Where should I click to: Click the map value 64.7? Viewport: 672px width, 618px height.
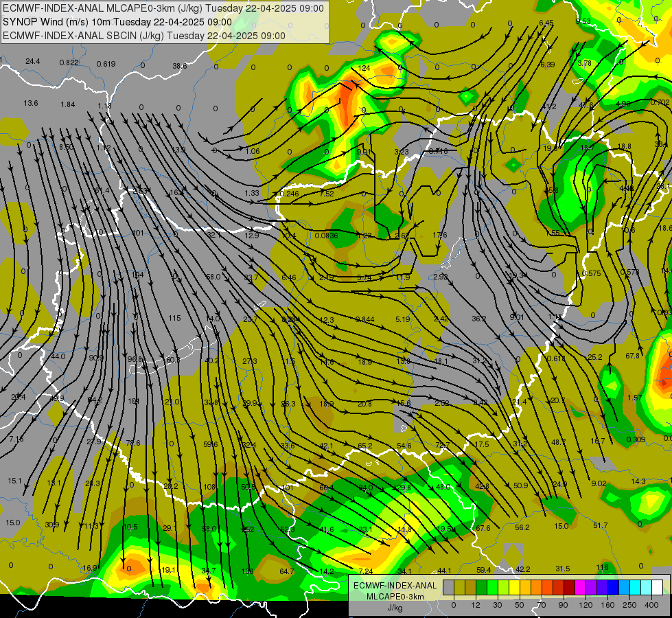[x=287, y=571]
